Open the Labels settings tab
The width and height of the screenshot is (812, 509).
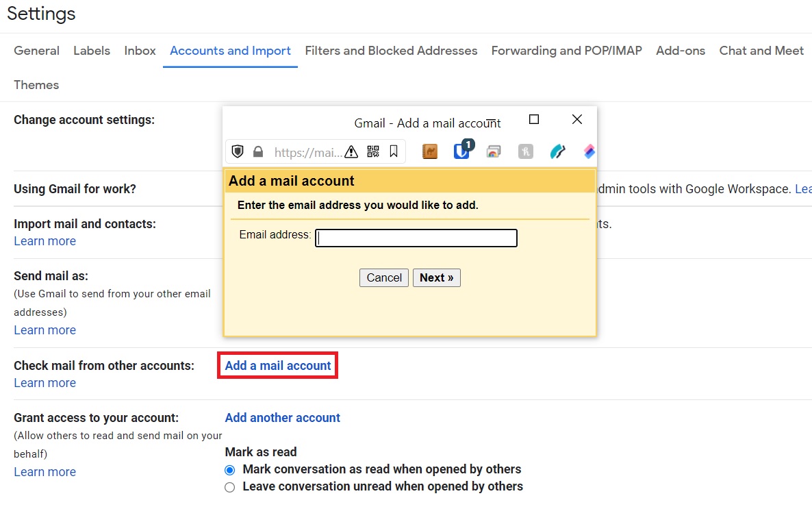click(x=92, y=51)
